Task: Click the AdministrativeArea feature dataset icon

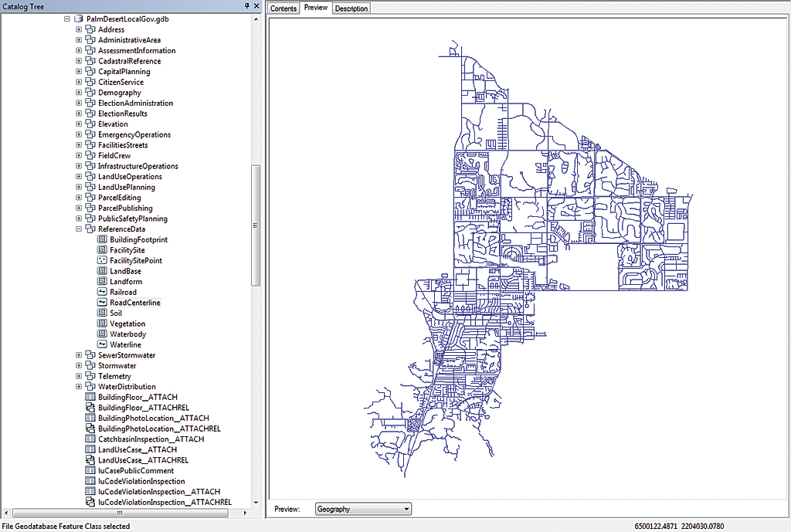Action: (x=90, y=40)
